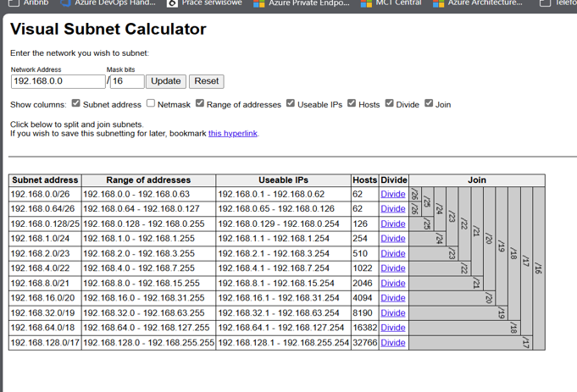Click the Update button
The height and width of the screenshot is (392, 577).
coord(165,81)
